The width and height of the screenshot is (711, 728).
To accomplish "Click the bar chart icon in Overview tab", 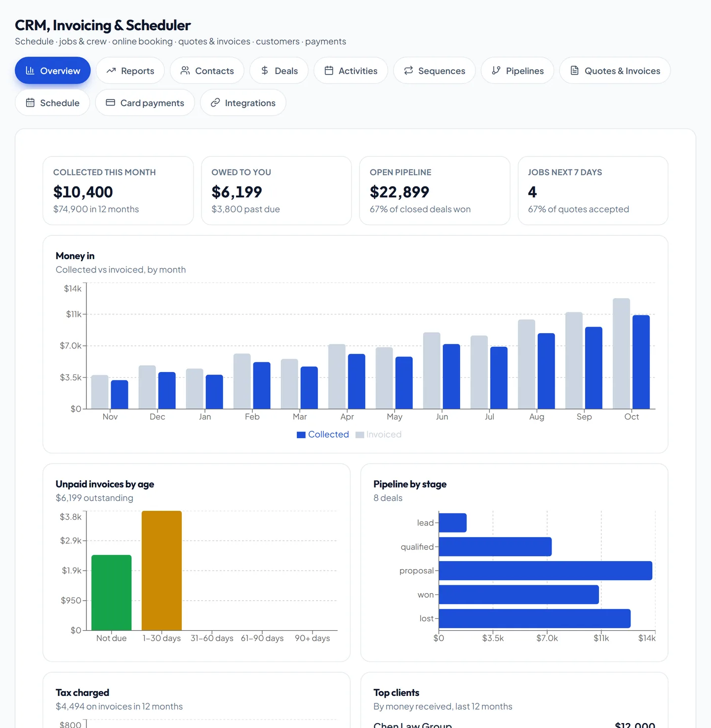I will coord(30,71).
